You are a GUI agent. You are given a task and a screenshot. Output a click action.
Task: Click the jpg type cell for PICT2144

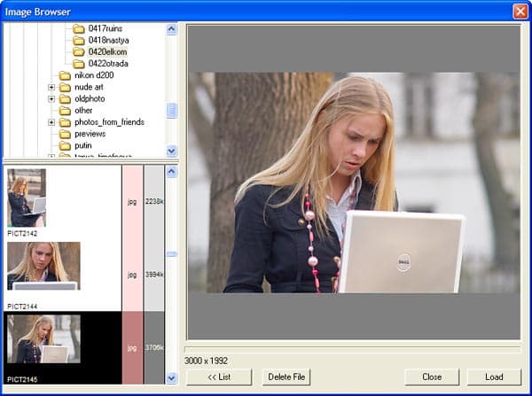click(132, 275)
